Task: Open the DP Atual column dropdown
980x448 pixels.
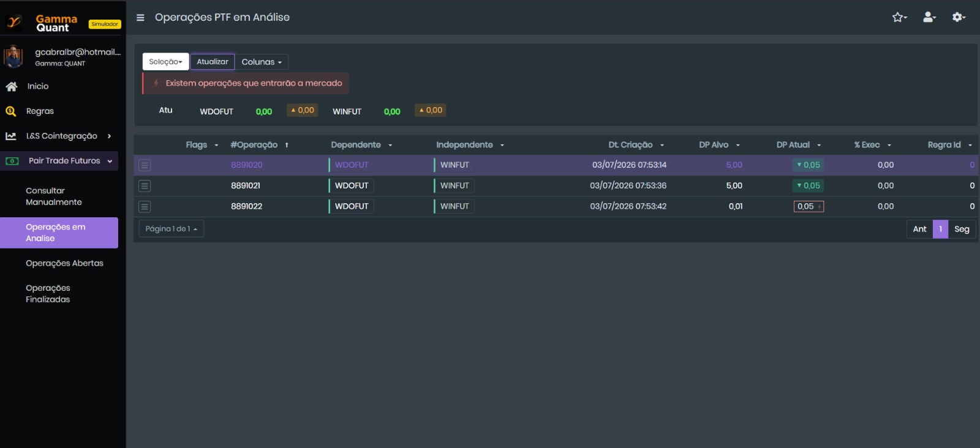Action: click(819, 146)
